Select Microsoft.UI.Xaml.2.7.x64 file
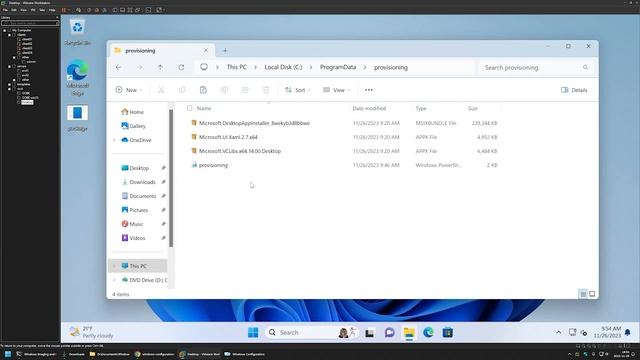Image resolution: width=640 pixels, height=360 pixels. [228, 137]
